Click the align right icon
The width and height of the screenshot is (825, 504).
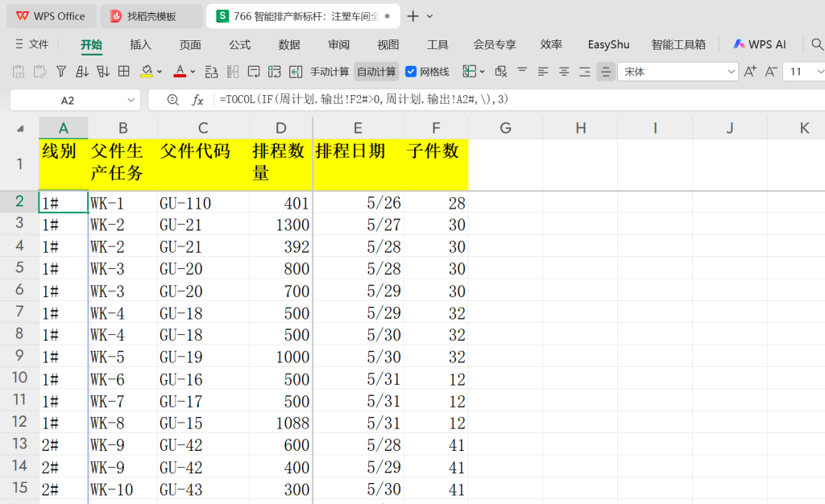pos(585,72)
